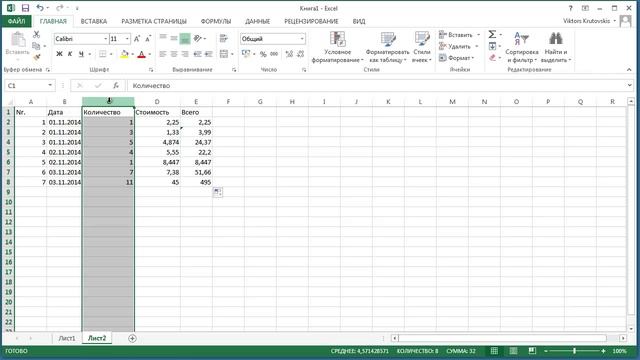Decrease decimal places

pyautogui.click(x=301, y=54)
